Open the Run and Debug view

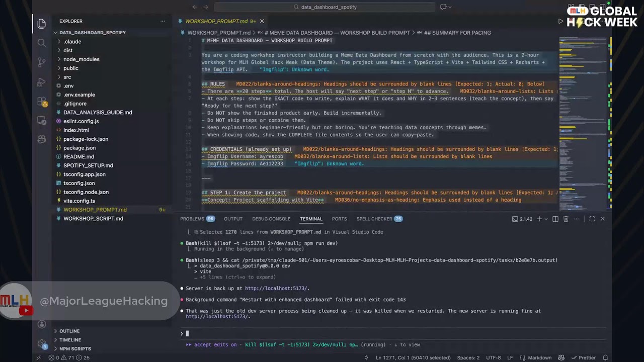tap(42, 82)
